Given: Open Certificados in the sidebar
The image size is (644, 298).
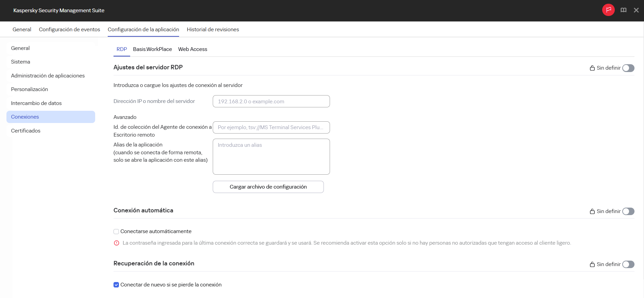Looking at the screenshot, I should tap(51, 131).
